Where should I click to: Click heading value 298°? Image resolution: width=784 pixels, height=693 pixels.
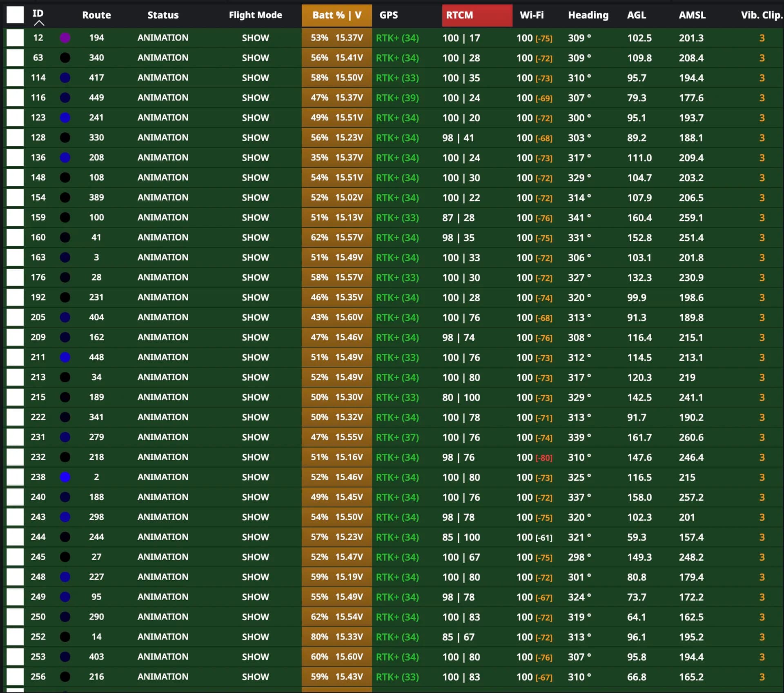[579, 557]
